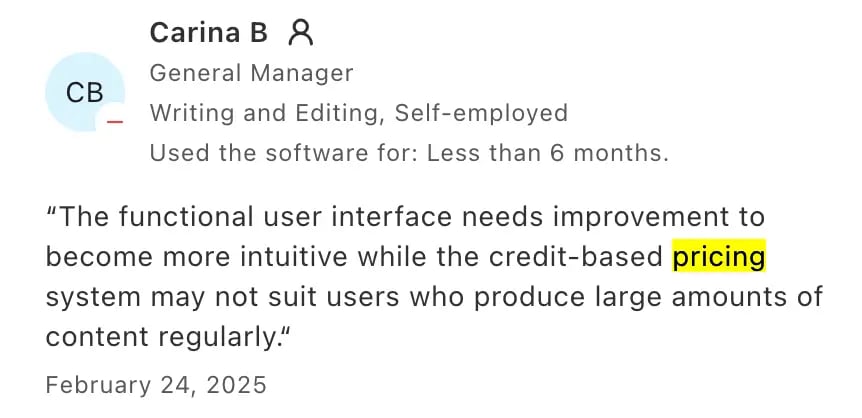862x418 pixels.
Task: Click the Self-employed label
Action: pyautogui.click(x=481, y=113)
